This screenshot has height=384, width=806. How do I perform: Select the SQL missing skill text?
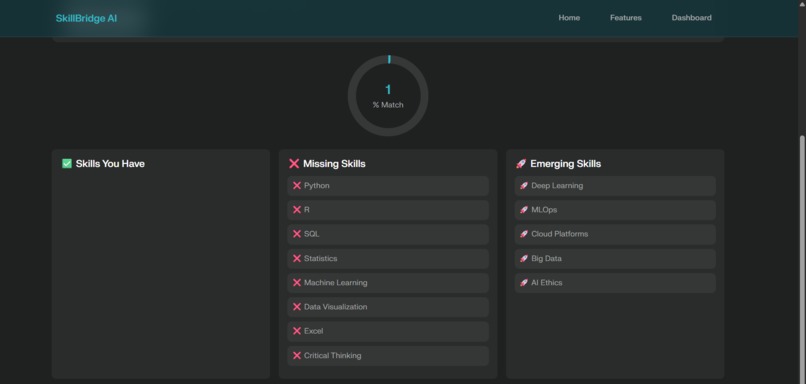tap(312, 234)
